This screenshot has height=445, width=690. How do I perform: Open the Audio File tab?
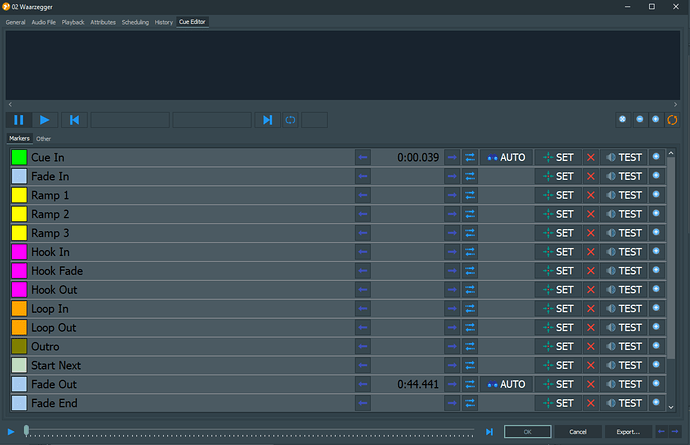click(44, 21)
